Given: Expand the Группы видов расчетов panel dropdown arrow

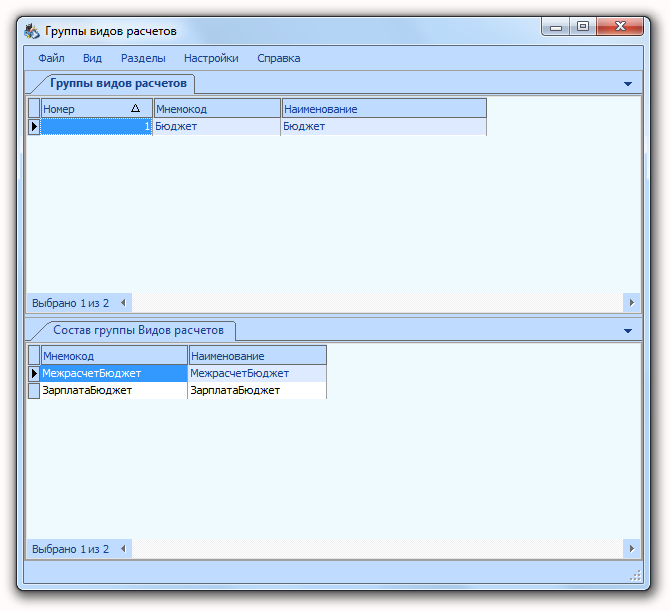Looking at the screenshot, I should (628, 84).
